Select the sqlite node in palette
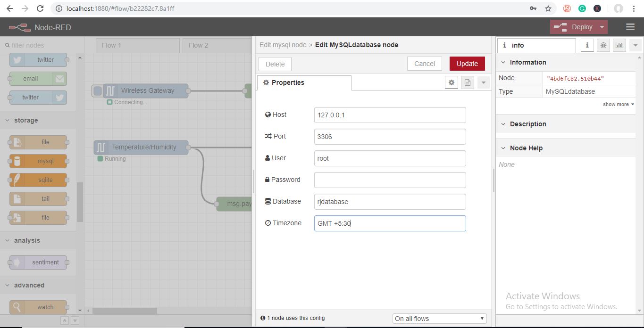Viewport: 644px width, 328px height. pyautogui.click(x=38, y=180)
